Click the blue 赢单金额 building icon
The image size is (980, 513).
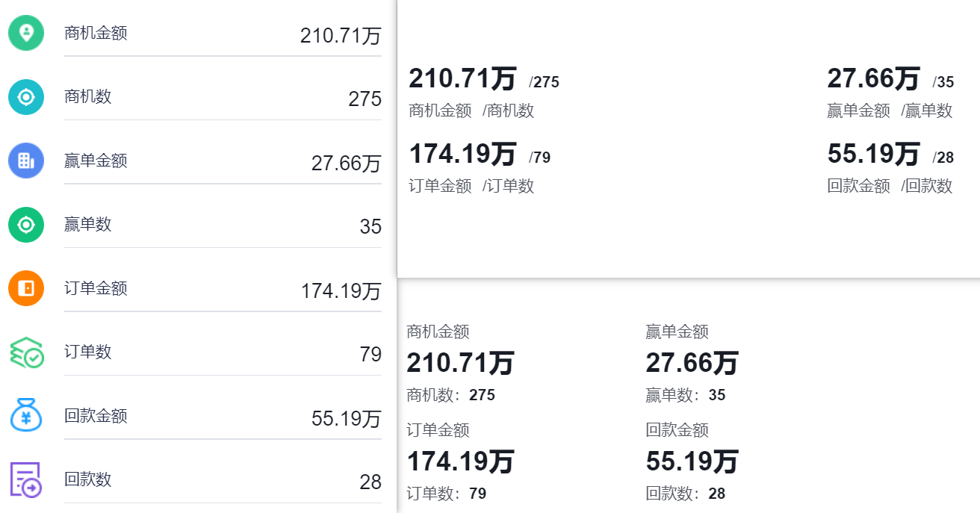(26, 161)
